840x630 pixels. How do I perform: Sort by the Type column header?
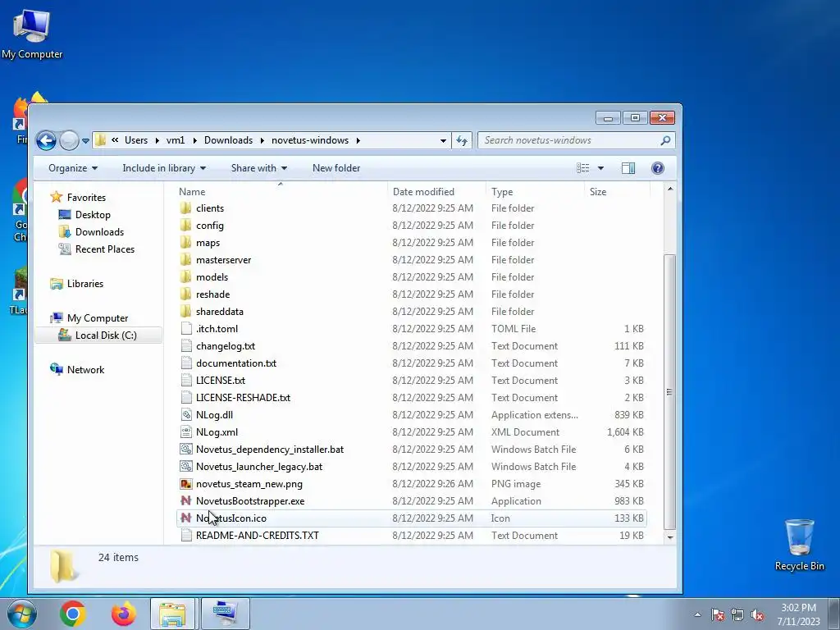pyautogui.click(x=535, y=192)
